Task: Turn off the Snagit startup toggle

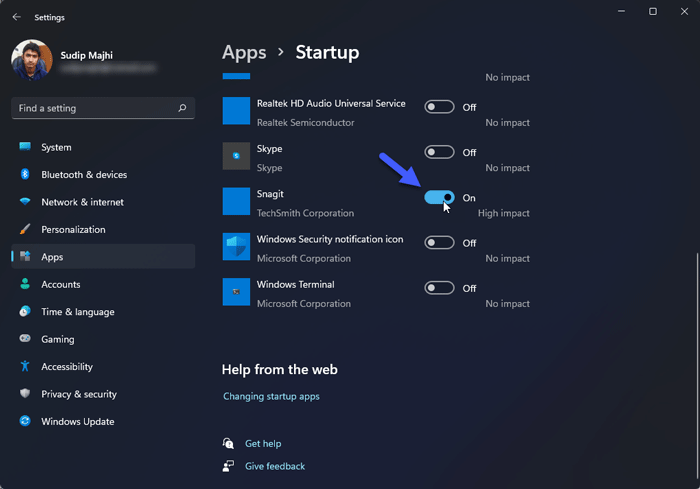Action: [439, 197]
